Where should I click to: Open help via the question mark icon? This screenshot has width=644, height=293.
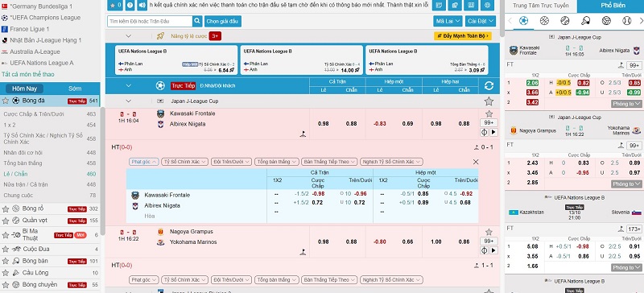click(x=130, y=5)
